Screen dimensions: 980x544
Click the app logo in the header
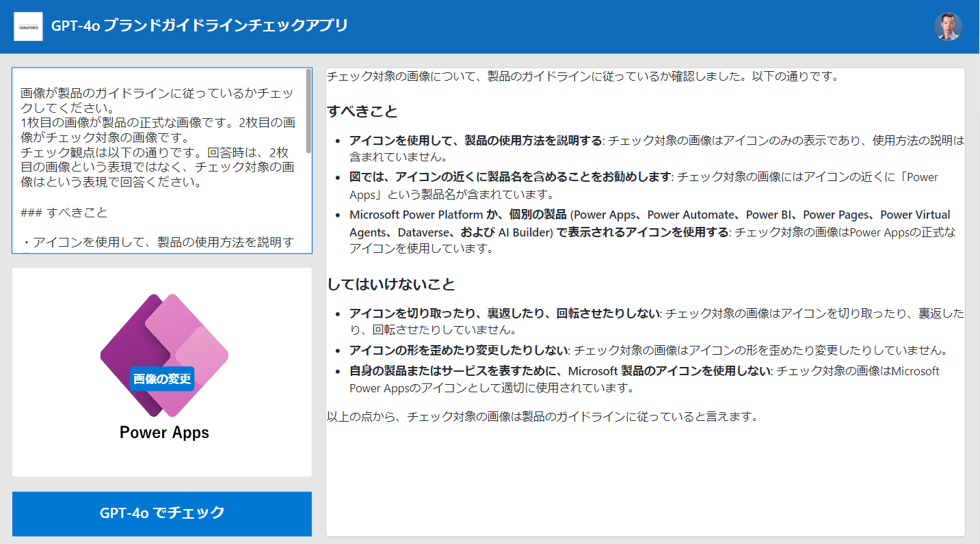pyautogui.click(x=28, y=27)
